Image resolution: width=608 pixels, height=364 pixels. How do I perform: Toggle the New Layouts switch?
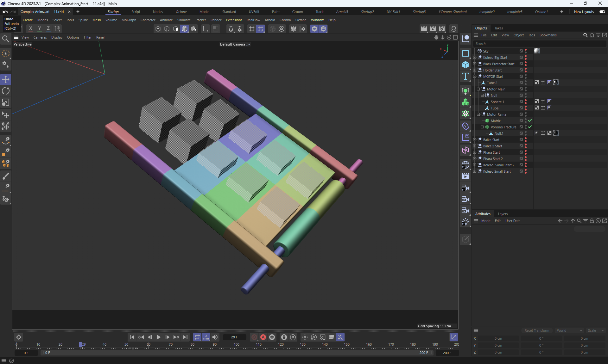pyautogui.click(x=602, y=12)
